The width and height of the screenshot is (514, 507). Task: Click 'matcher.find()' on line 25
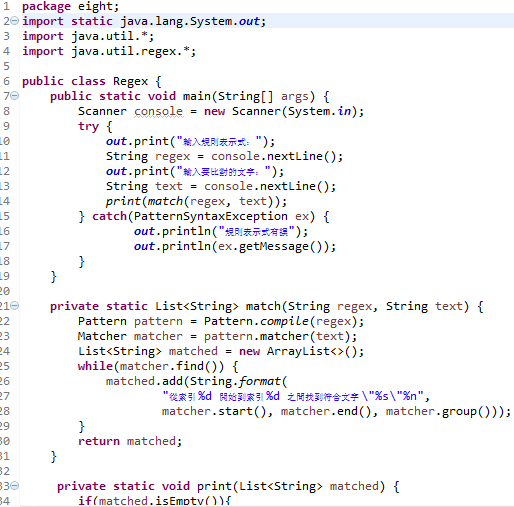[172, 366]
